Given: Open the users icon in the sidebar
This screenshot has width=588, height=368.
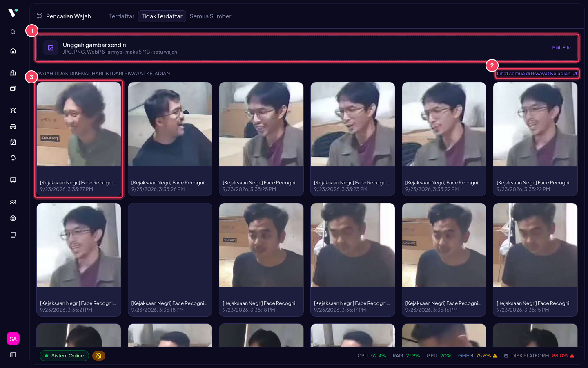Looking at the screenshot, I should coord(13,202).
